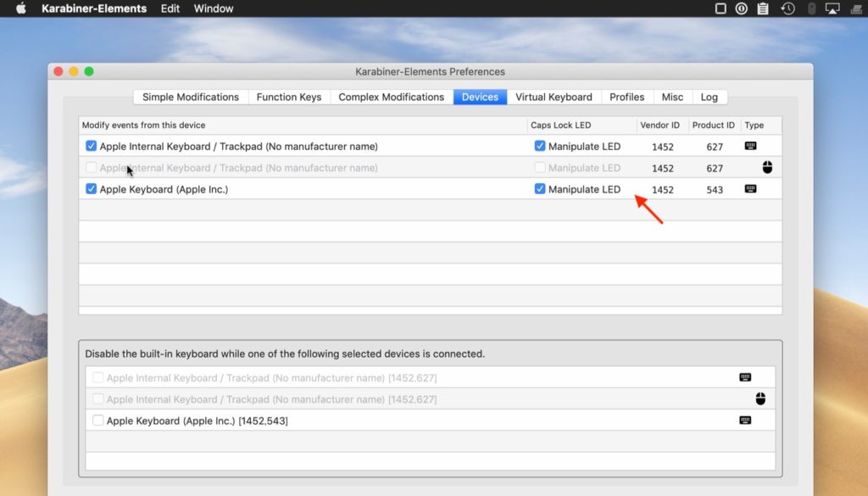Uncheck Apple Keyboard (Apple Inc.) device checkbox
Viewport: 868px width, 496px height.
(92, 189)
